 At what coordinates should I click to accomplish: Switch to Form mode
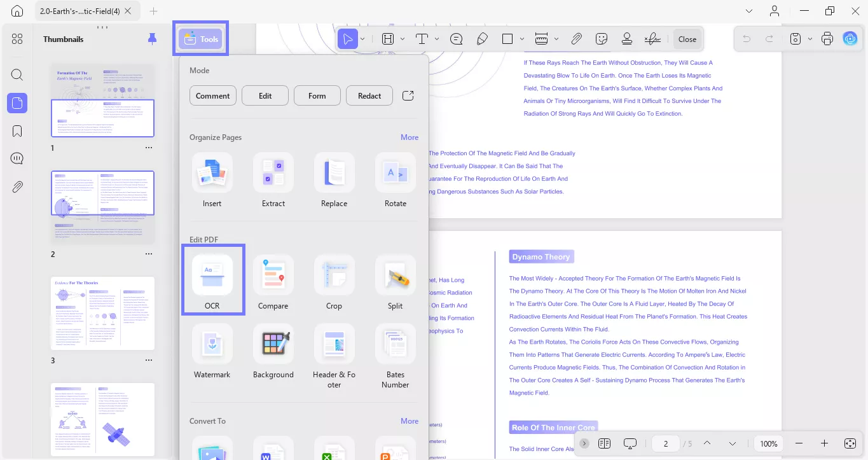click(x=317, y=95)
